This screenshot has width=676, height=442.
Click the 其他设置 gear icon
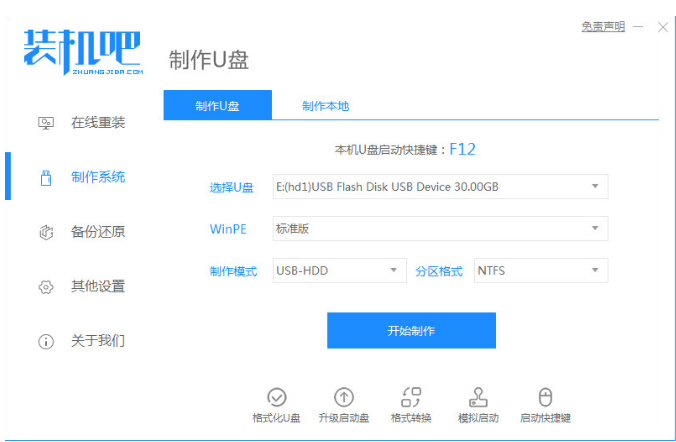45,287
